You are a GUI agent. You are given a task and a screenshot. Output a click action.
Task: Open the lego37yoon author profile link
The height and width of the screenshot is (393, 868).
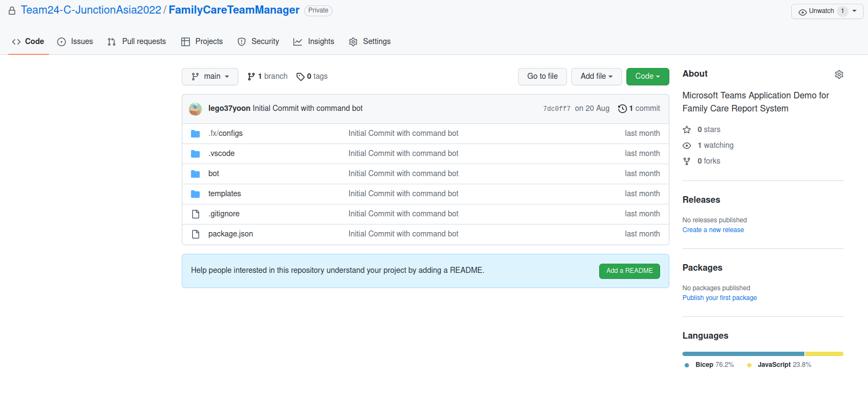click(229, 108)
